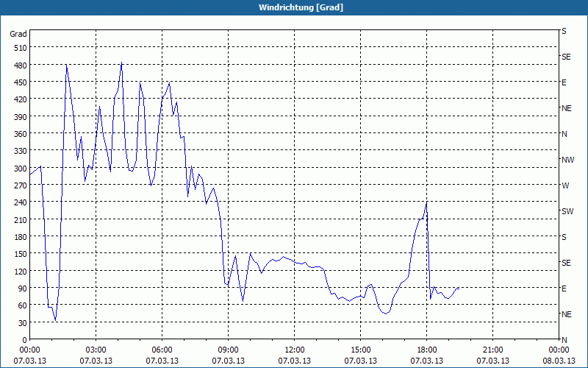
Task: Click the 08.03.13 date label
Action: pos(559,361)
